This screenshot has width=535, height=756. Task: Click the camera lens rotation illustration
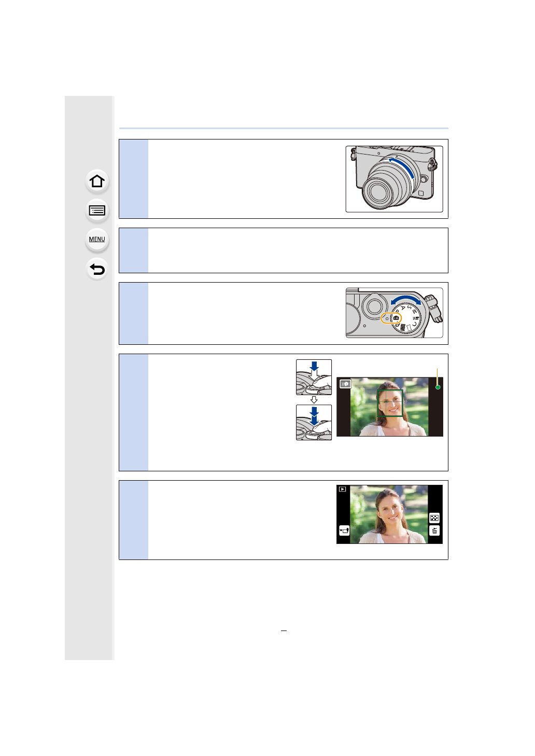tap(394, 179)
